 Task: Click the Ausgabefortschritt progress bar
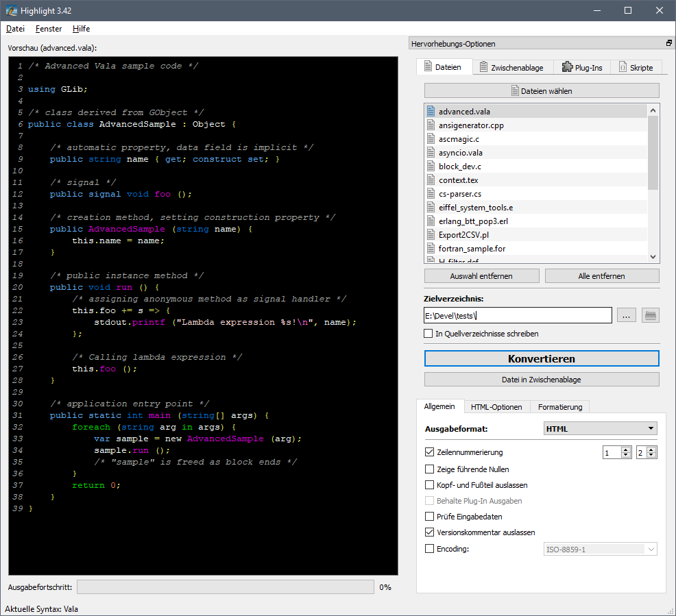(x=226, y=587)
